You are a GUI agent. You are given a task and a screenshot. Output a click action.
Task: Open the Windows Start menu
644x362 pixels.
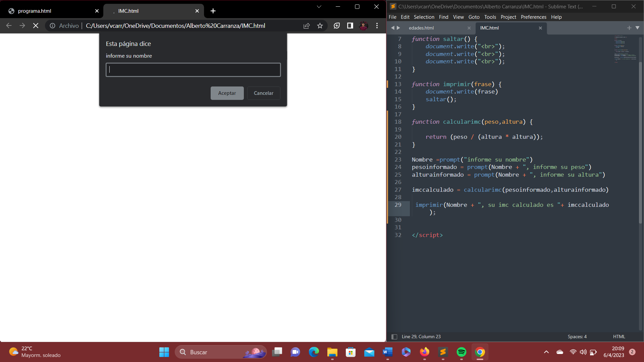[164, 352]
